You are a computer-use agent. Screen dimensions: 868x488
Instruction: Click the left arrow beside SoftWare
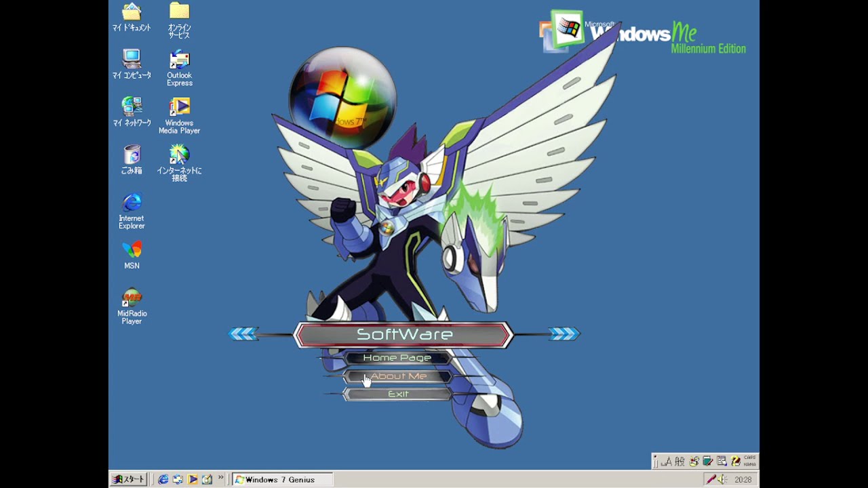tap(243, 333)
